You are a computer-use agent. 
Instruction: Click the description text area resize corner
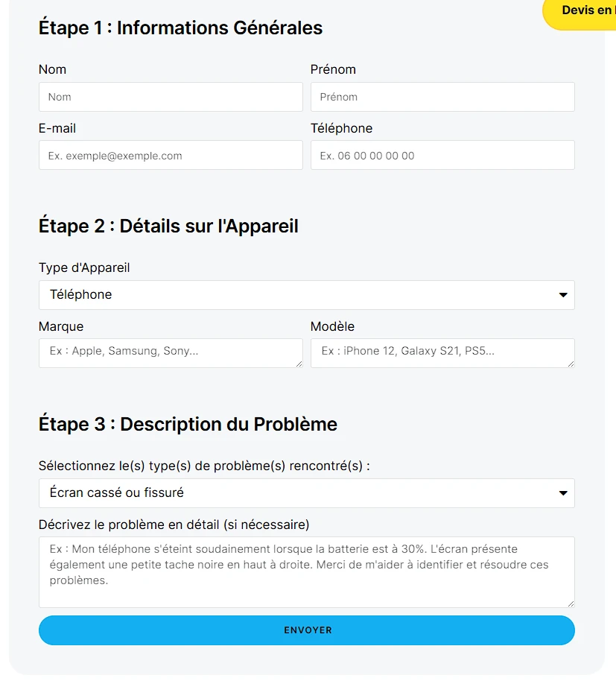[571, 604]
